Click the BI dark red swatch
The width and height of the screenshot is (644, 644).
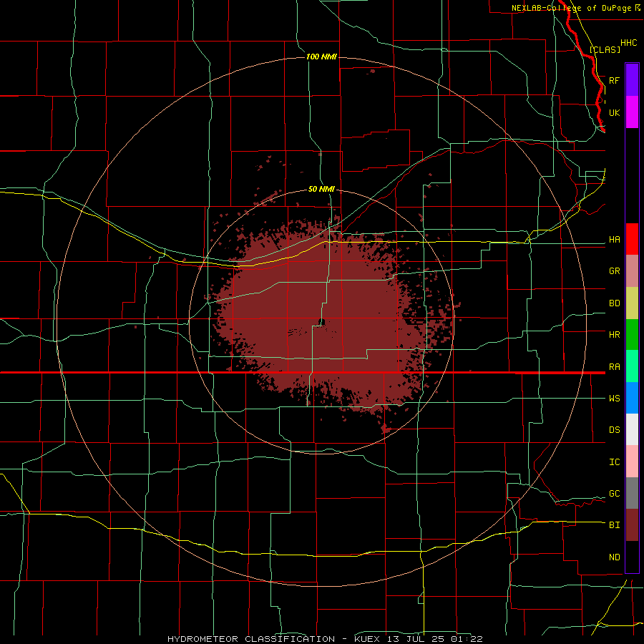(x=632, y=525)
